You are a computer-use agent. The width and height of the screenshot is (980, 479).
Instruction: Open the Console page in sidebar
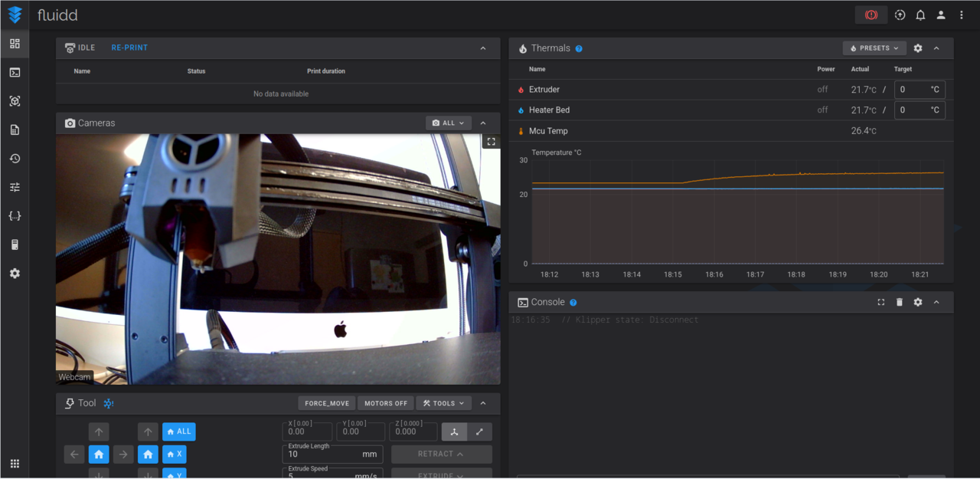coord(15,73)
